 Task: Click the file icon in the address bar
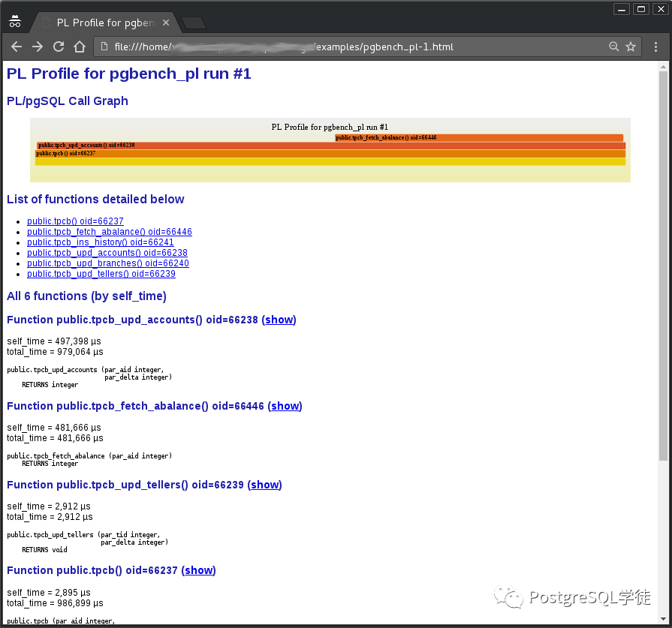click(x=104, y=47)
